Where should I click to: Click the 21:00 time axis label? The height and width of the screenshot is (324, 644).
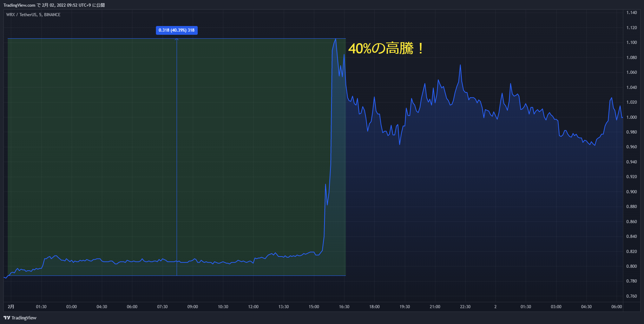click(x=435, y=307)
